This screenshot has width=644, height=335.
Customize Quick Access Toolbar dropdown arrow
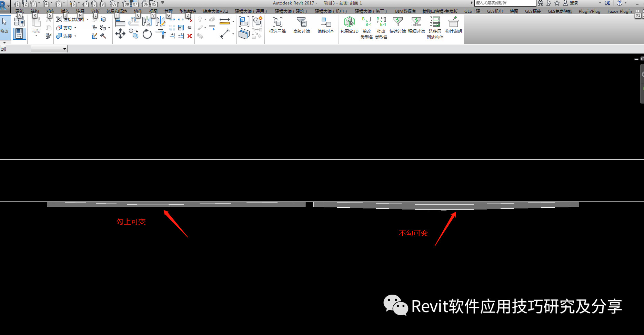click(163, 3)
